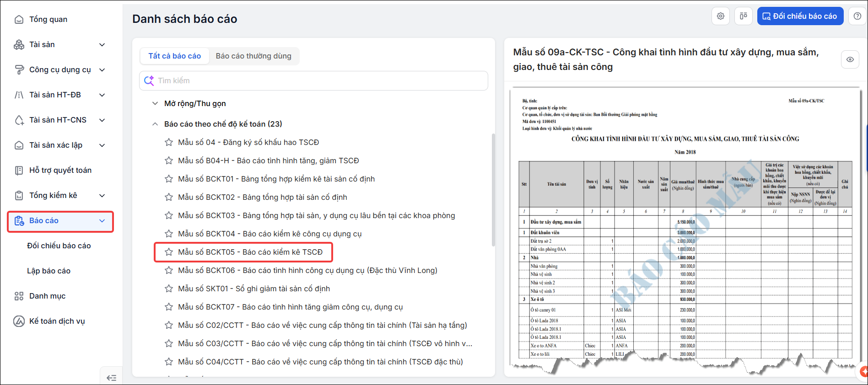Click the settings gear icon
The image size is (868, 385).
pyautogui.click(x=721, y=16)
